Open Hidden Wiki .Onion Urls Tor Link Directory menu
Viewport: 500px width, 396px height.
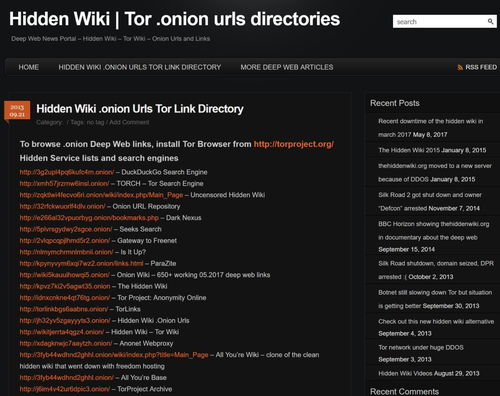tap(140, 67)
